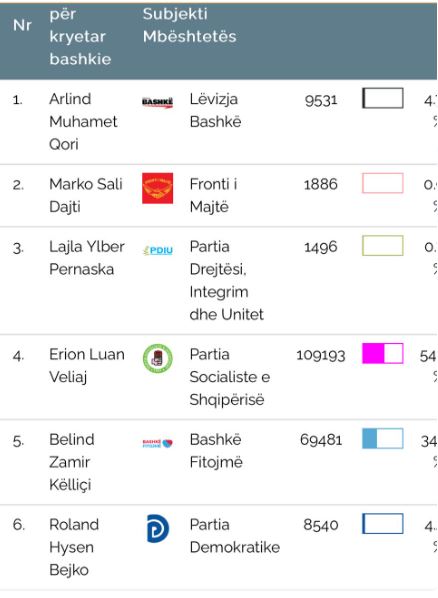Viewport: 438px width, 598px height.
Task: Click the PDIU party logo
Action: click(x=157, y=250)
